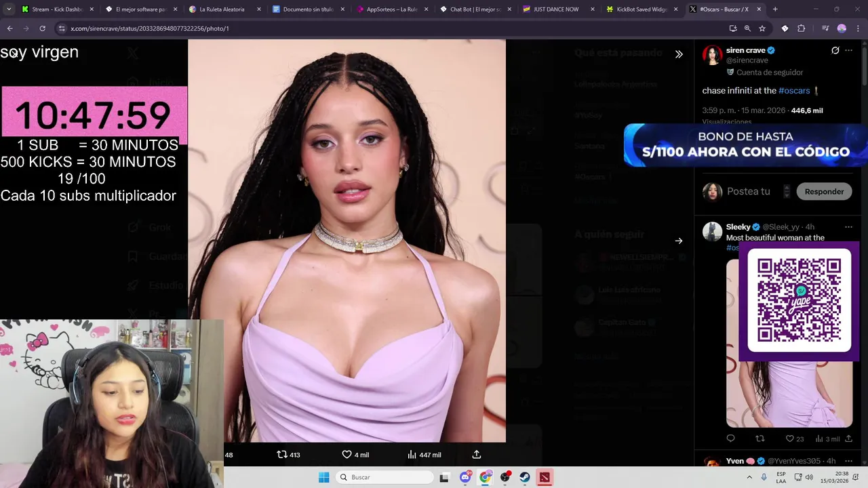Click the post timestamp 3:59 p. m. · 15 mar. 2026
868x488 pixels.
coord(744,110)
